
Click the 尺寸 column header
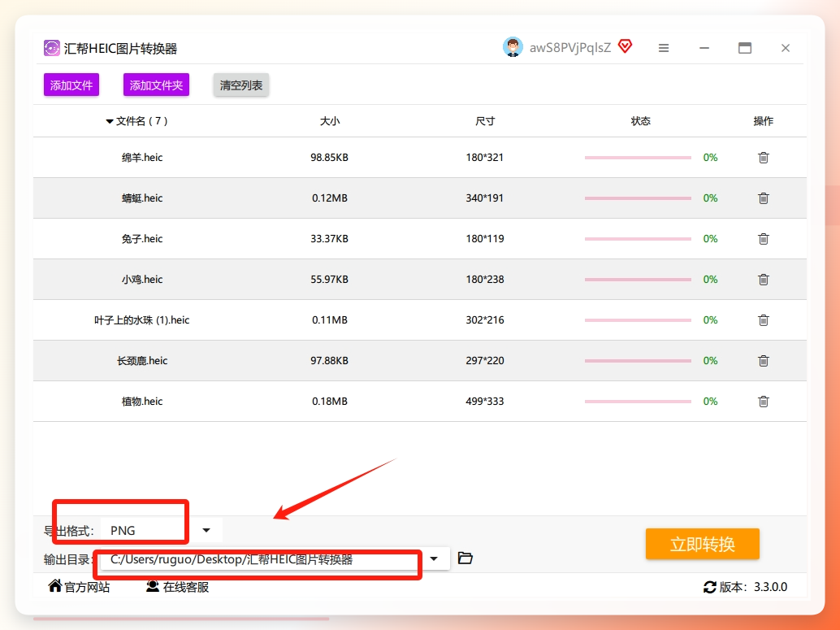click(485, 121)
